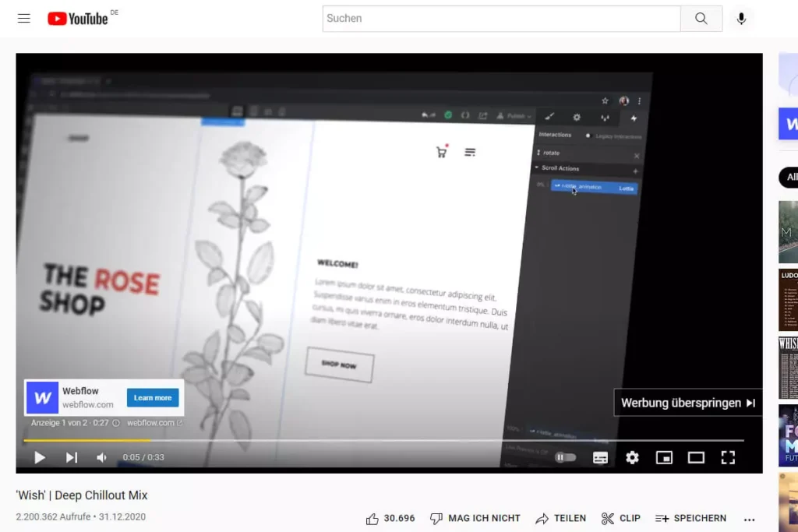This screenshot has height=532, width=798.
Task: Toggle subtitles in the player
Action: click(x=600, y=457)
